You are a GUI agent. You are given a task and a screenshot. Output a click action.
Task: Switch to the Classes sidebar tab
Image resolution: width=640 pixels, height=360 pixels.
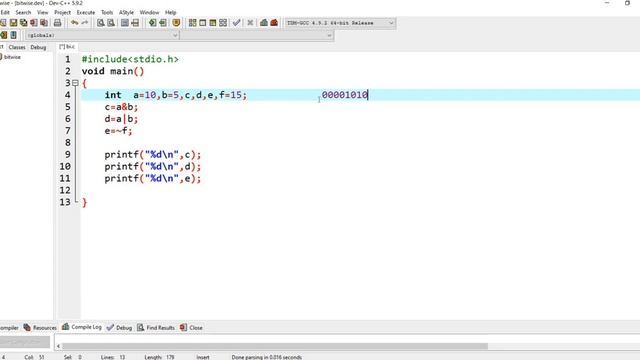pyautogui.click(x=17, y=47)
